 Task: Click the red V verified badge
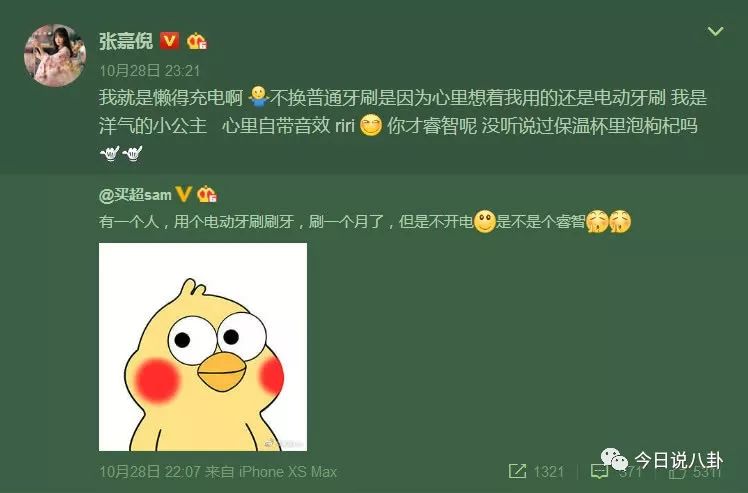pos(169,41)
